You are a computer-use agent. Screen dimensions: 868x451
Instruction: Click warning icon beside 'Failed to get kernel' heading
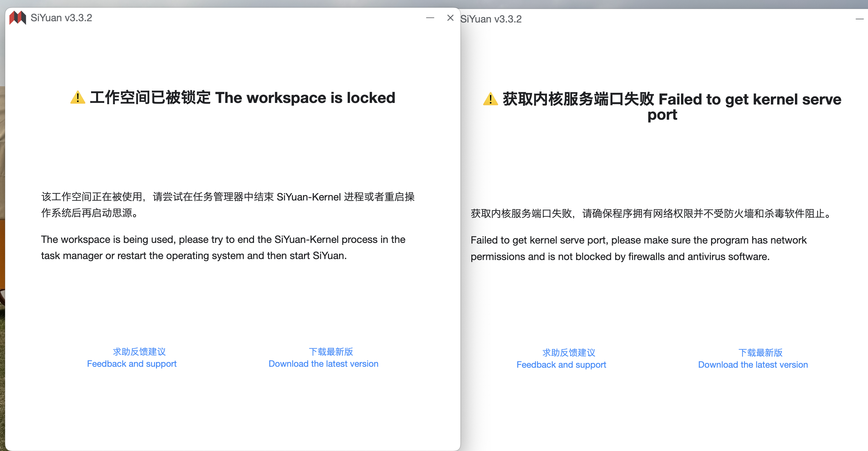pos(490,99)
